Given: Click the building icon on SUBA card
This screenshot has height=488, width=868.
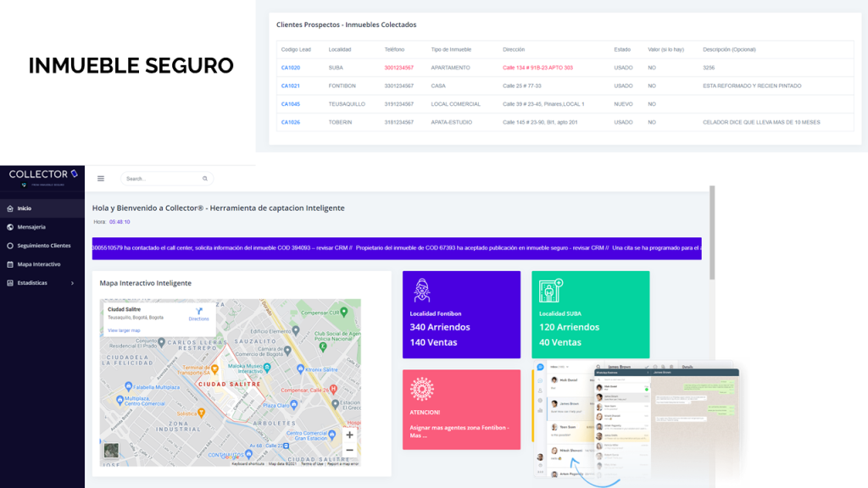Looking at the screenshot, I should [551, 291].
